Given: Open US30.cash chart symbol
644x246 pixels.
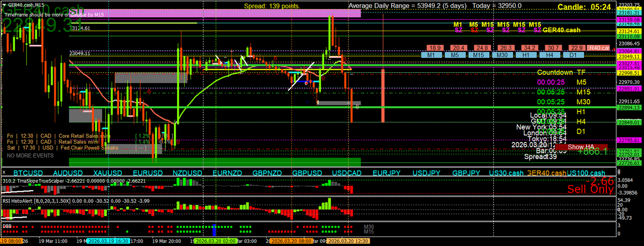Looking at the screenshot, I should [x=507, y=173].
